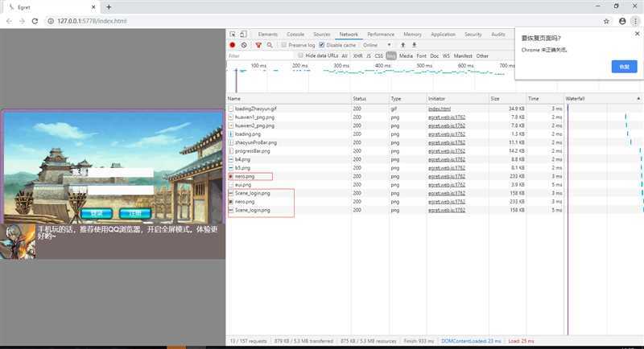Image resolution: width=644 pixels, height=349 pixels.
Task: Open the Sources tab
Action: tap(321, 35)
